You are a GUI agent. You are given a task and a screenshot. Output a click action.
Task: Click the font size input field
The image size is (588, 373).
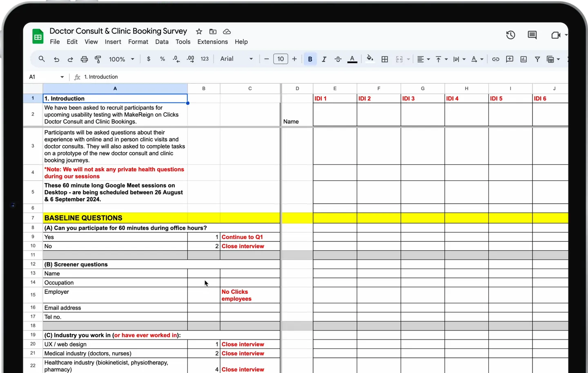click(281, 59)
